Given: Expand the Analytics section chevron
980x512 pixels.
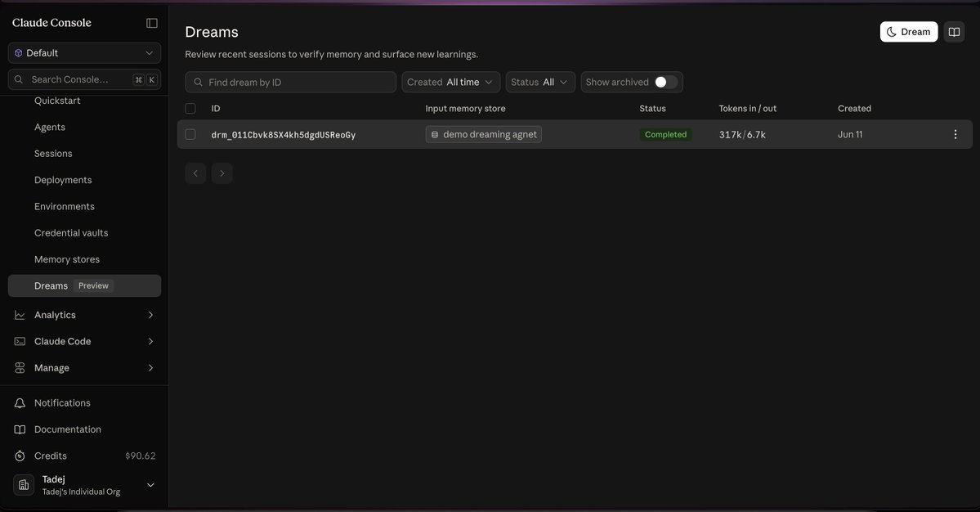Looking at the screenshot, I should [150, 315].
